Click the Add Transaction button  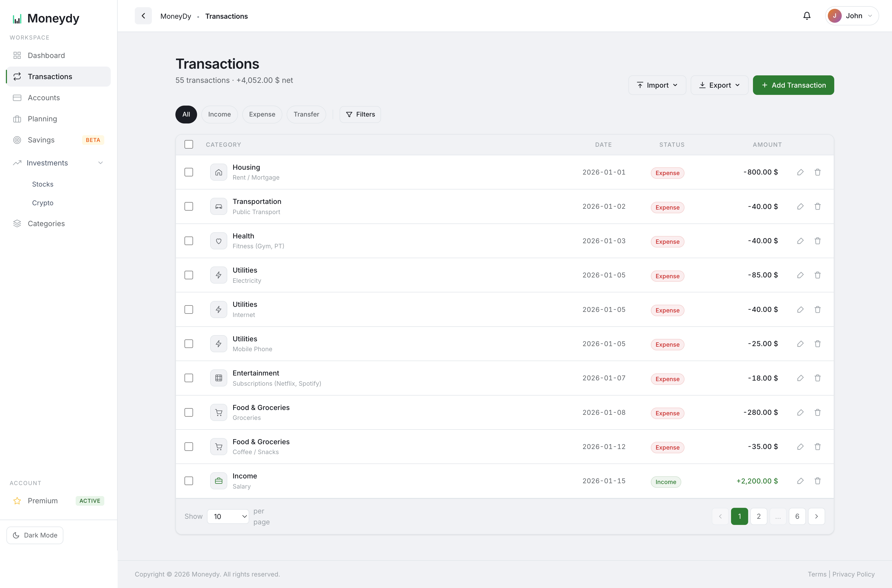(x=793, y=85)
